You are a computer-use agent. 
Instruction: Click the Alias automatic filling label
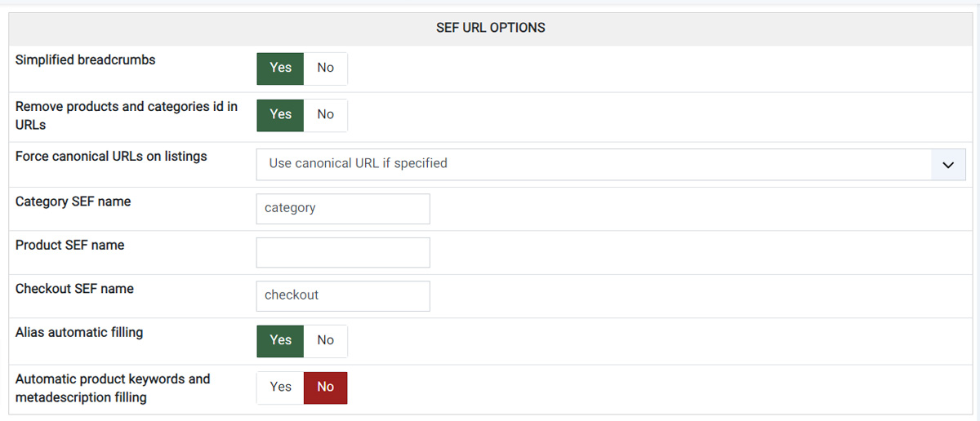(79, 333)
